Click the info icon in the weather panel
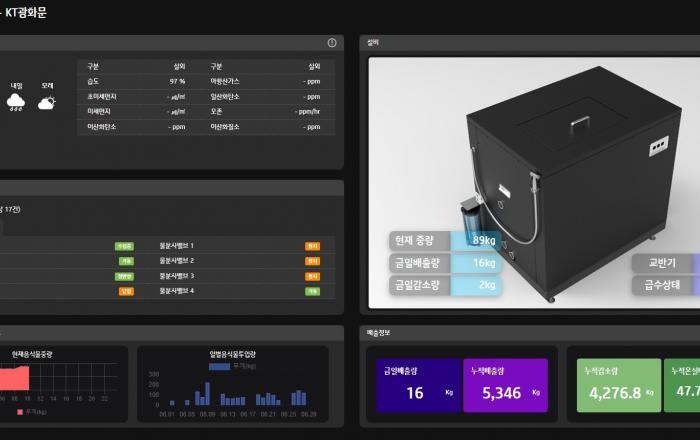 [x=332, y=43]
